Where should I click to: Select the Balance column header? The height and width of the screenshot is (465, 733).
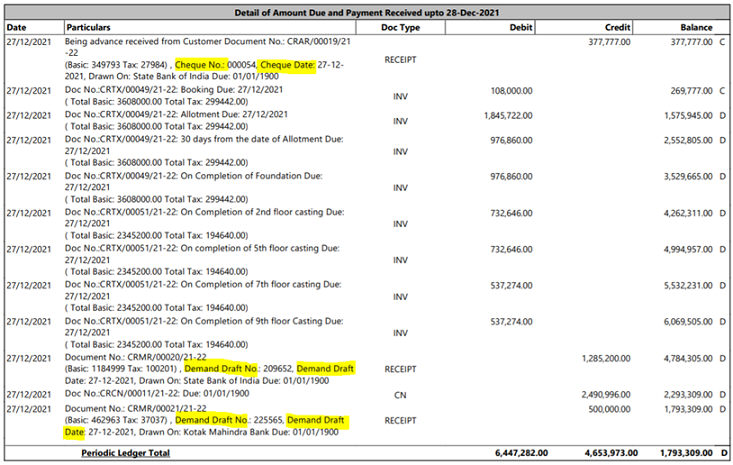[696, 28]
